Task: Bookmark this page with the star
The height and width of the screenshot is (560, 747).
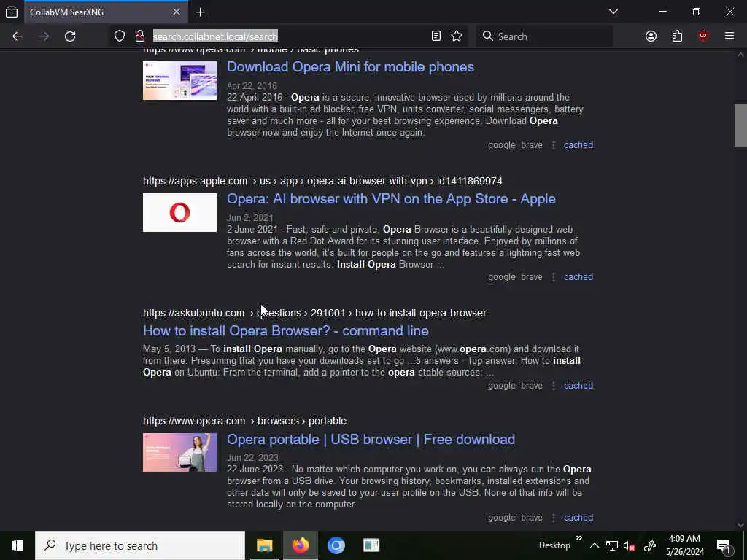Action: pos(457,36)
